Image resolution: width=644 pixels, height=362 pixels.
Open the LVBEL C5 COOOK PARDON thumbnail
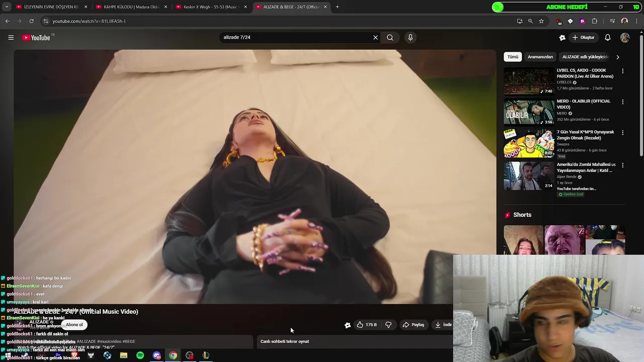(529, 81)
